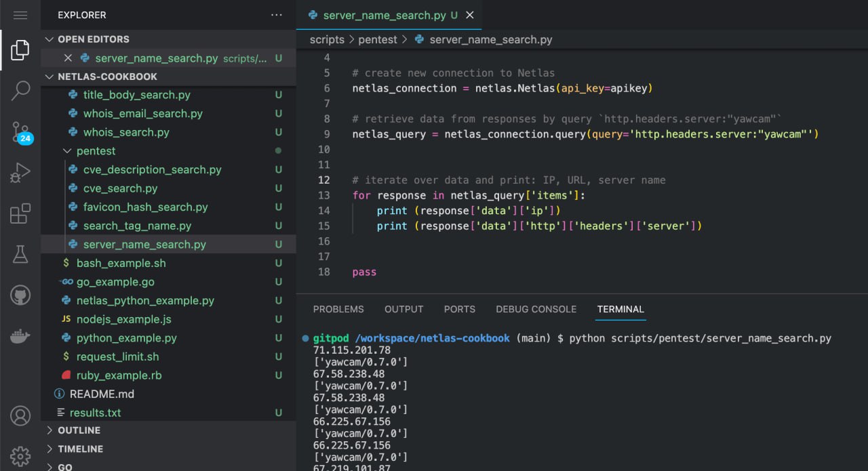The height and width of the screenshot is (471, 868).
Task: Open Source Control with 24 badge
Action: [x=20, y=132]
